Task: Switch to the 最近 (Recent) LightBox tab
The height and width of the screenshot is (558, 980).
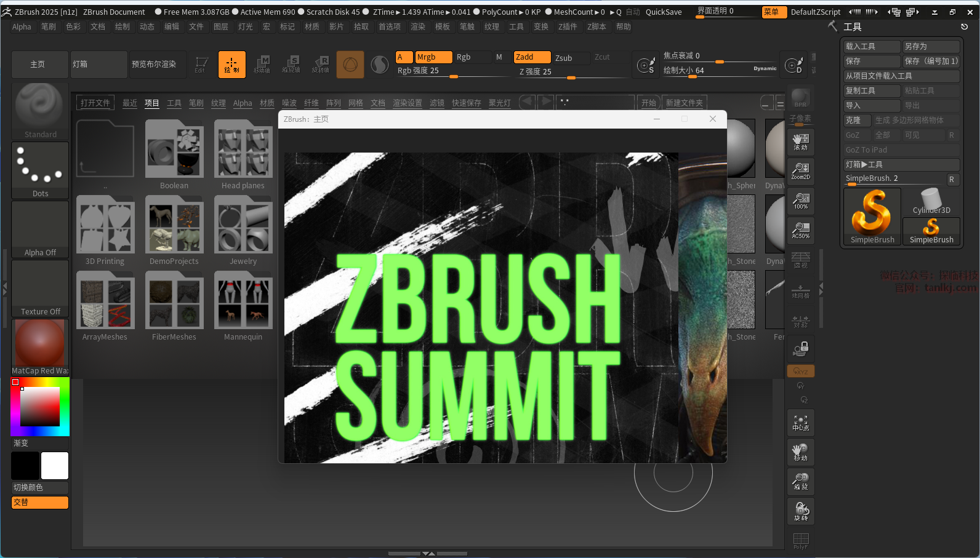Action: pyautogui.click(x=129, y=103)
